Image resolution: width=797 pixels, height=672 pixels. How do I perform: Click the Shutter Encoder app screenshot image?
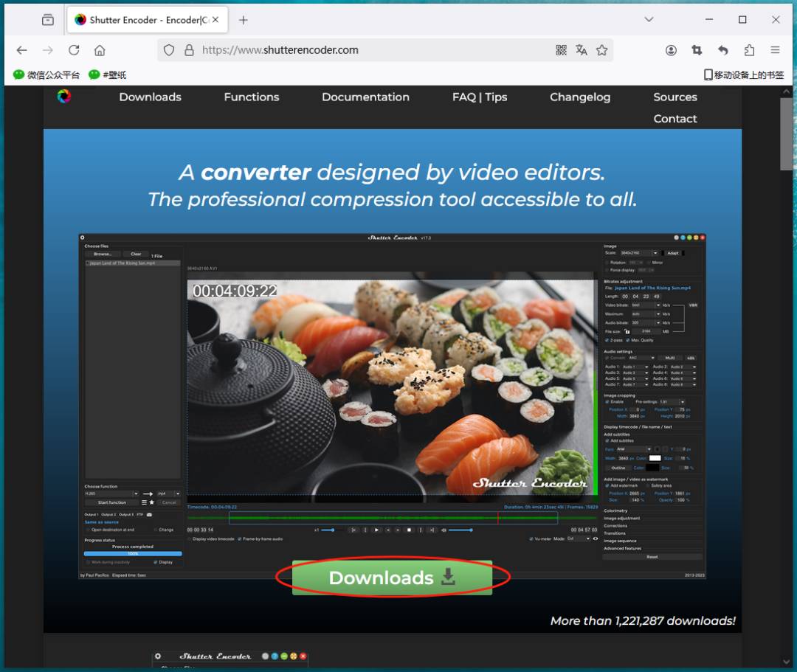tap(392, 406)
